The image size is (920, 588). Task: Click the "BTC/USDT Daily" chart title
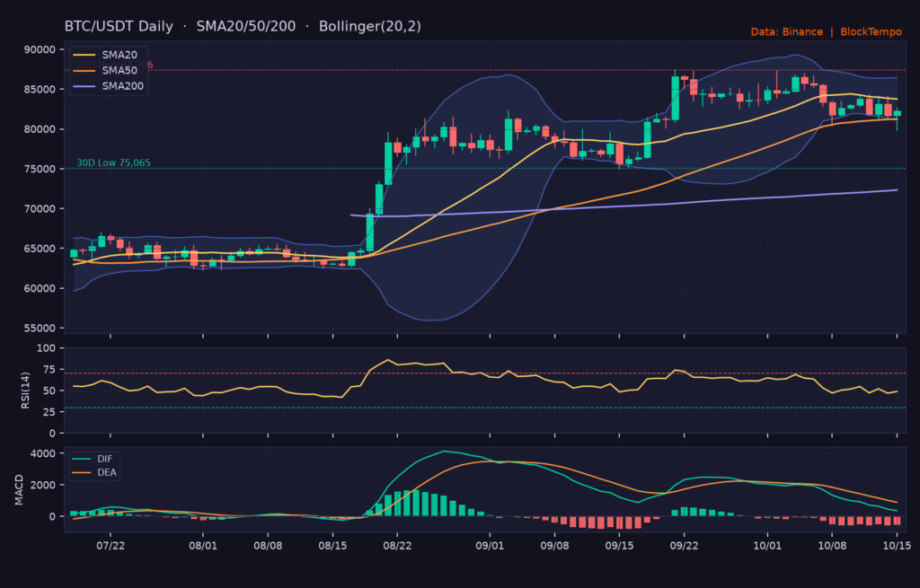pyautogui.click(x=119, y=26)
